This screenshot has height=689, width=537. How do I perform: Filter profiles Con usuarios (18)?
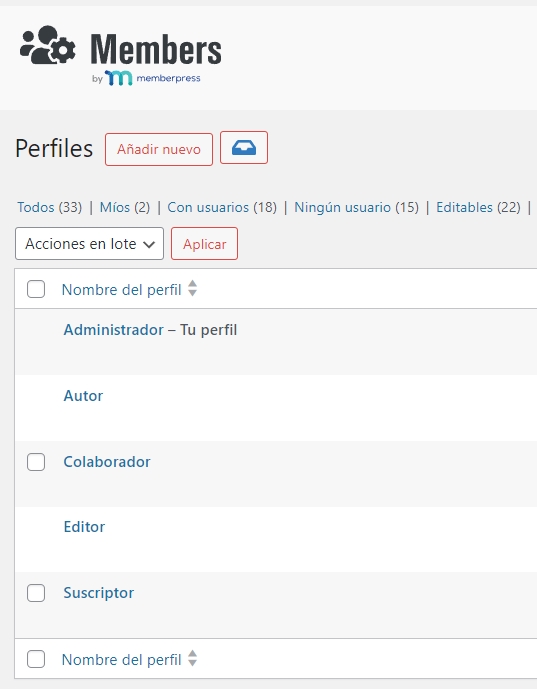222,207
